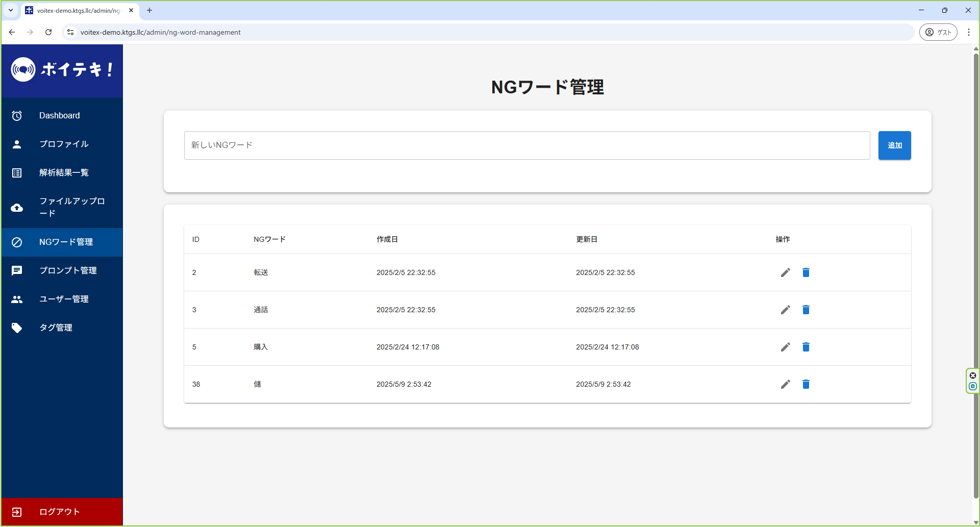Delete the NG word 購入 row

coord(806,347)
